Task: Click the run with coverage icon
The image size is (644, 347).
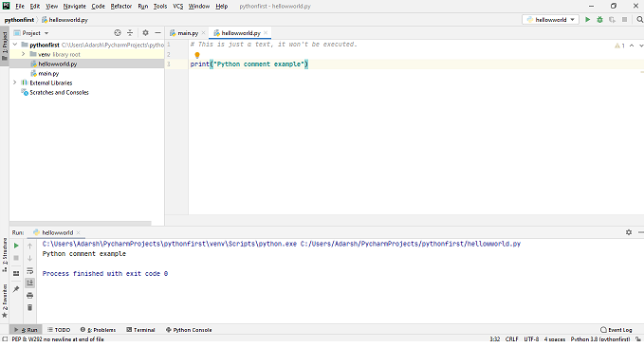Action: point(612,19)
